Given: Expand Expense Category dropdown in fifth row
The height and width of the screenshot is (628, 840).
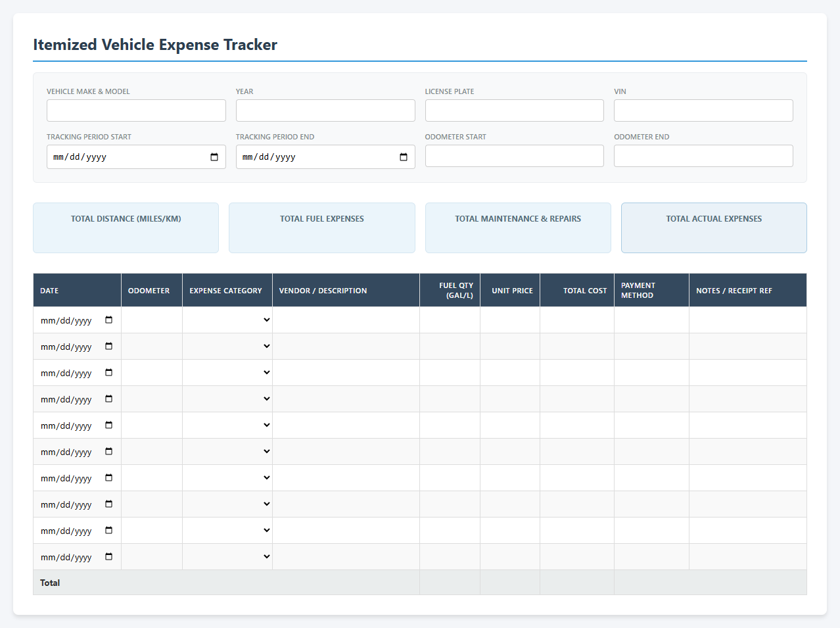Looking at the screenshot, I should coord(227,425).
